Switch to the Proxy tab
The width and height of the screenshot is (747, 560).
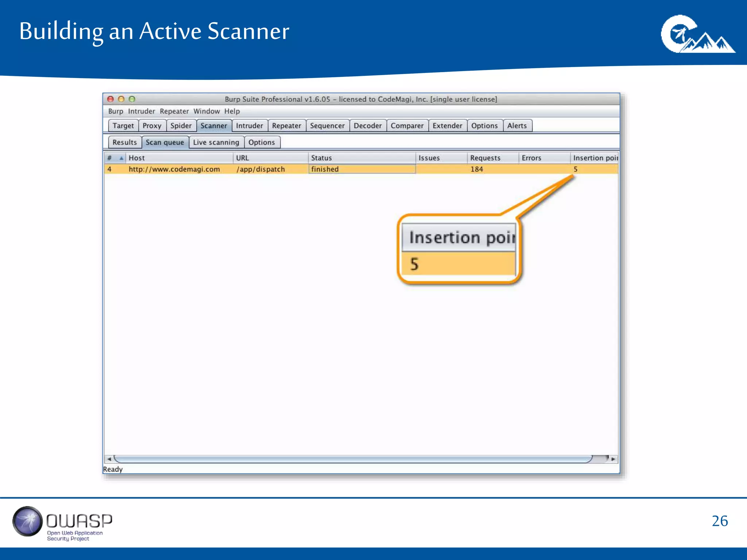(152, 126)
